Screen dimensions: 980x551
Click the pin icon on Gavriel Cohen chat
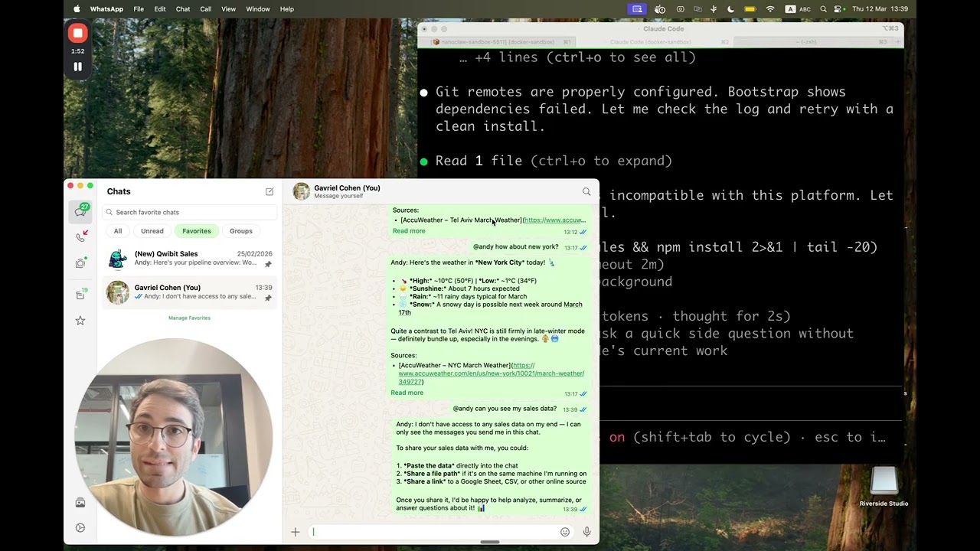click(268, 298)
